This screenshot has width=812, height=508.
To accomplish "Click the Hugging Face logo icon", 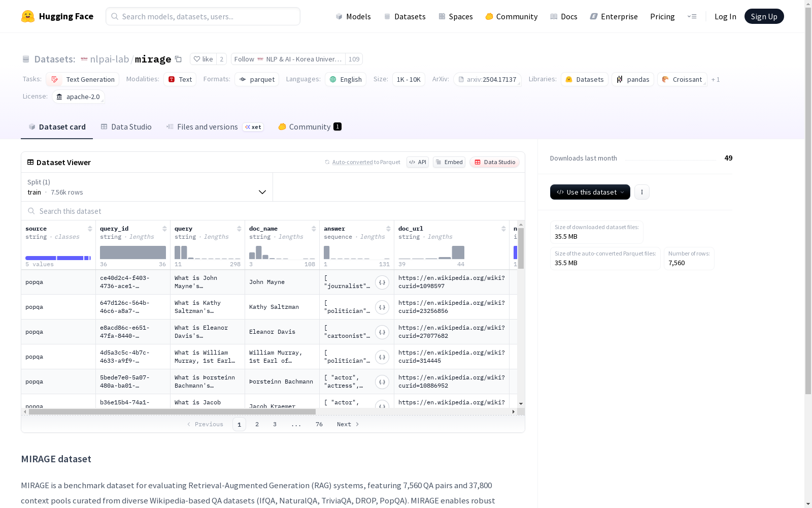I will pos(28,16).
